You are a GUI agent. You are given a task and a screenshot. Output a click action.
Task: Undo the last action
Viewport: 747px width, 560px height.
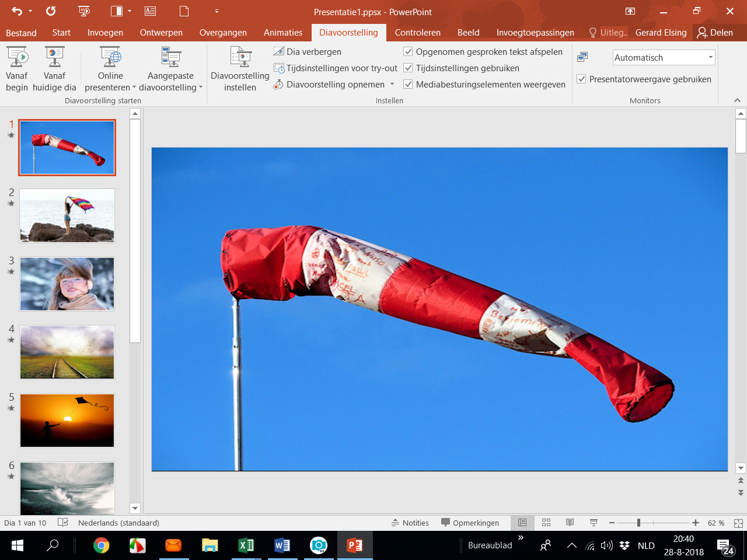[17, 11]
